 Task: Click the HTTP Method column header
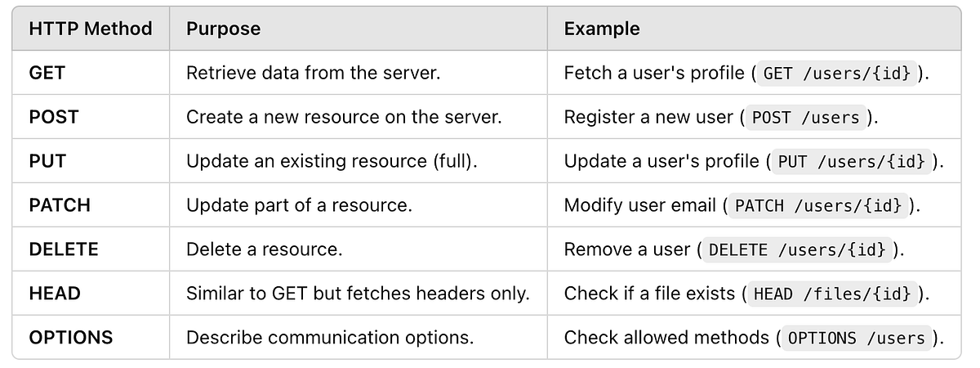click(91, 29)
